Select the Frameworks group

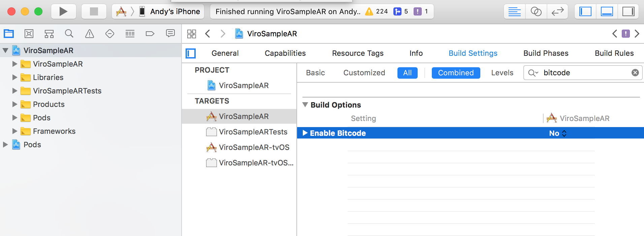[54, 131]
